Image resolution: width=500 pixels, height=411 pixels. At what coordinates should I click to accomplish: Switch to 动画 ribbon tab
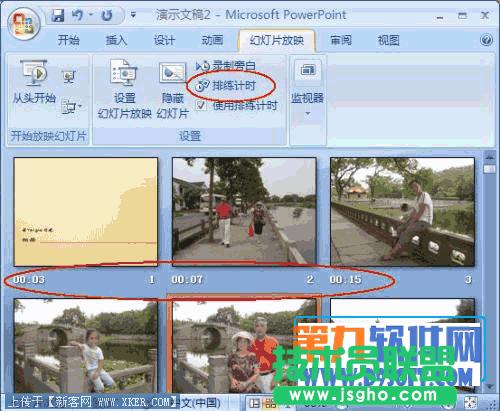point(212,40)
